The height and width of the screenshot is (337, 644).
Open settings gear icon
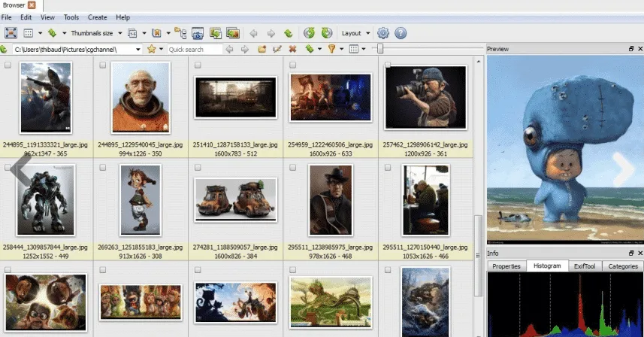(383, 33)
